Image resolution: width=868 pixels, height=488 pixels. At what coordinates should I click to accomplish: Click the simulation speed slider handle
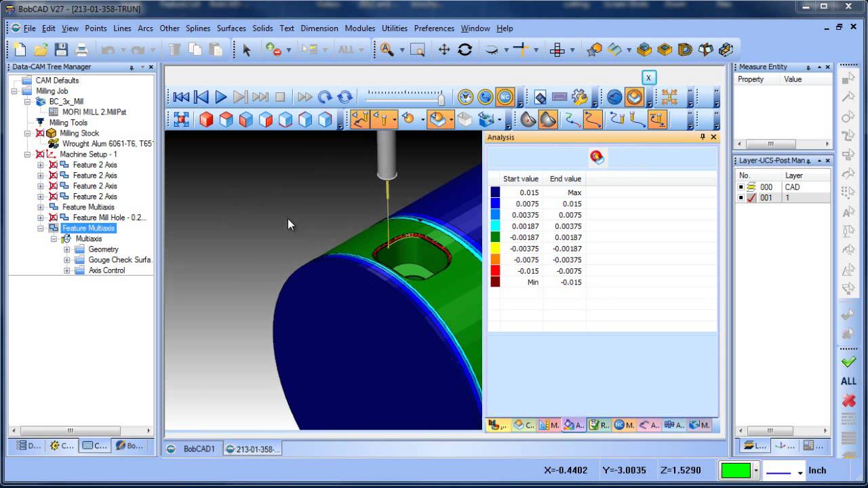(441, 99)
